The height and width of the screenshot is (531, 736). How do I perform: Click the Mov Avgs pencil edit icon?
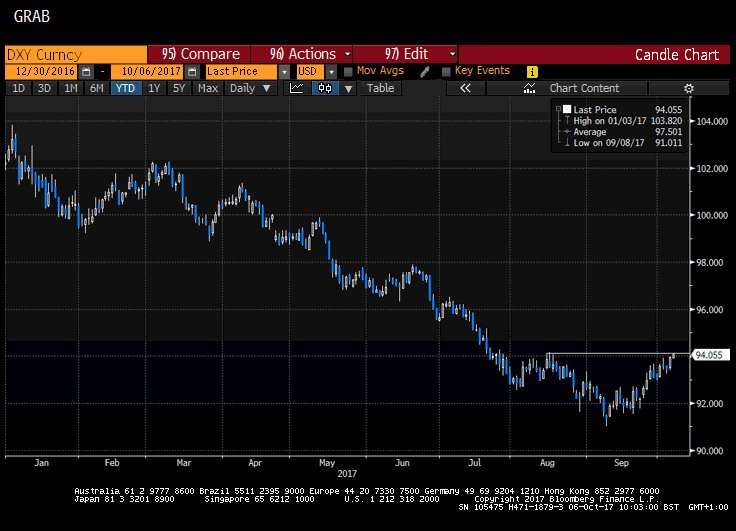[424, 72]
